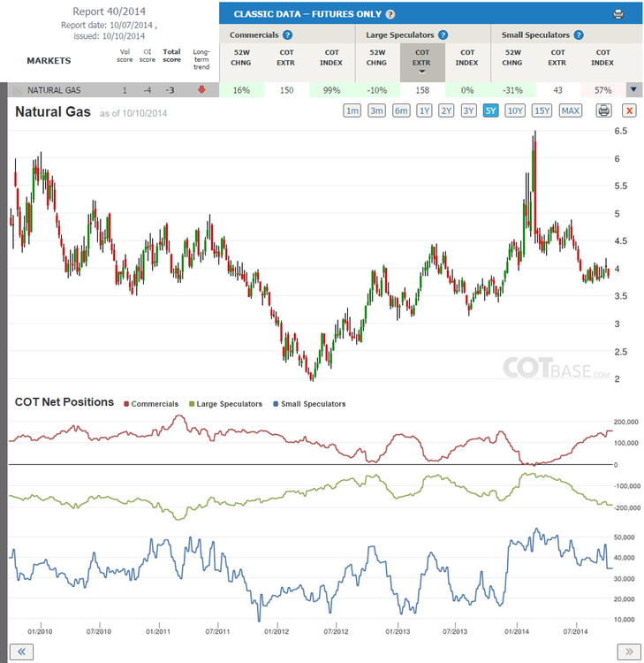Click the blue Small Speculators legend swatch
This screenshot has height=663, width=644.
pos(276,404)
